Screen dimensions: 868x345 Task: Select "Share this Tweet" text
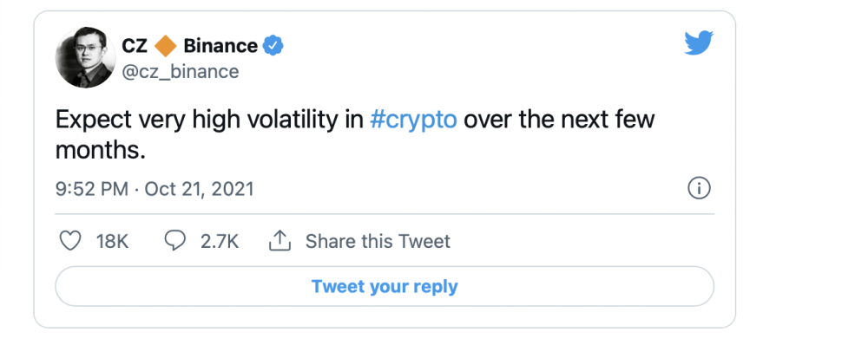coord(378,242)
